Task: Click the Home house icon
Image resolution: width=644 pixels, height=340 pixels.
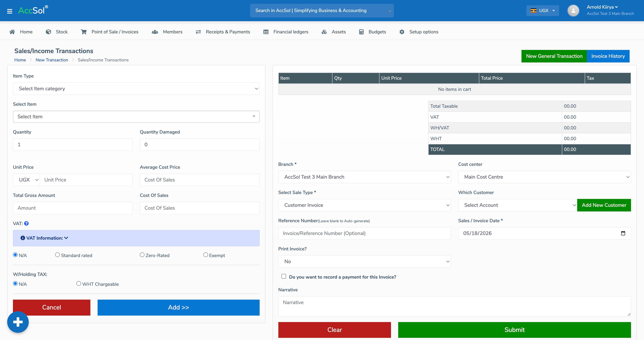Action: [x=12, y=32]
